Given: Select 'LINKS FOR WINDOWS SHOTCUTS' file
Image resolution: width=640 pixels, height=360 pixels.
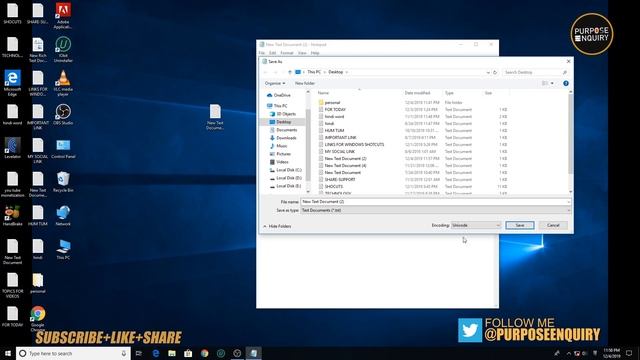Looking at the screenshot, I should click(x=354, y=144).
